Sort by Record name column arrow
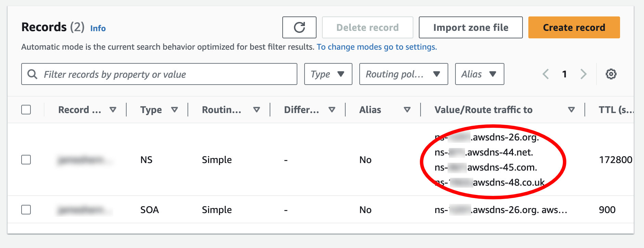Viewport: 644px width, 248px height. (113, 110)
